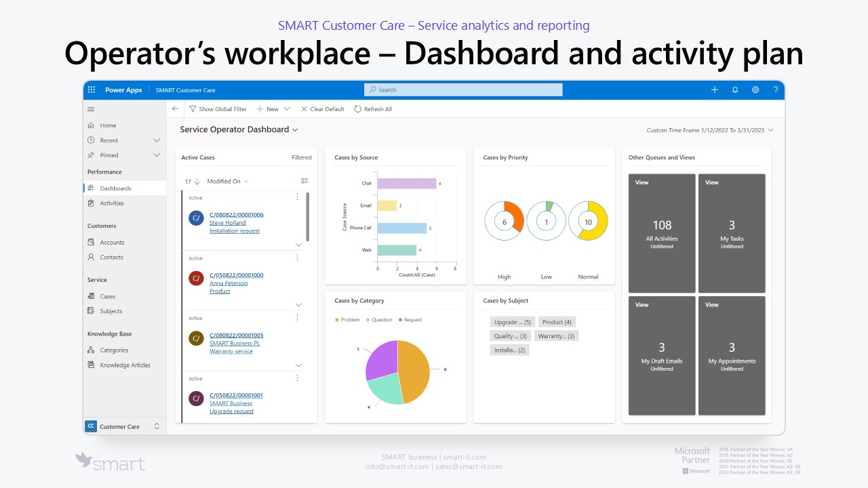Expand details of the Anna Peterson case
Viewport: 868px width, 488px height.
coord(298,304)
